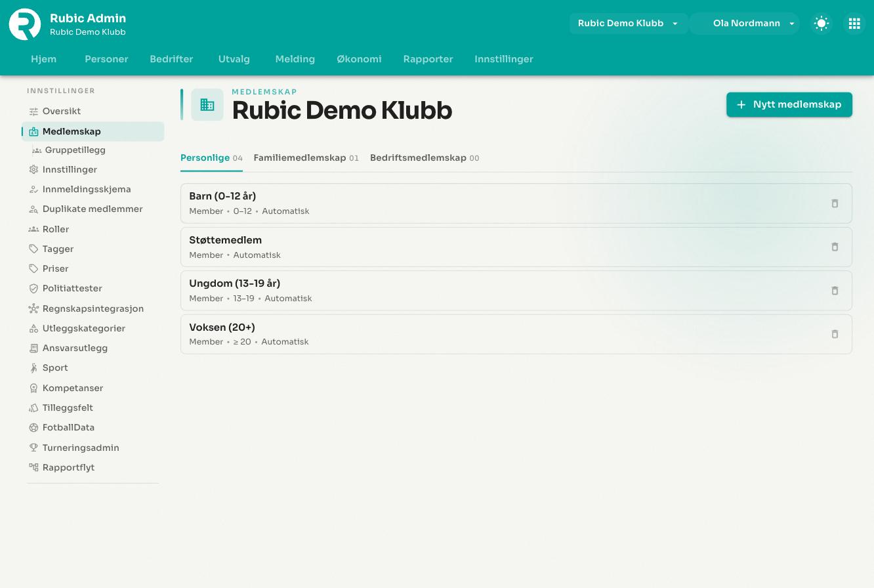Click the Innmeldingsskjema sidebar icon
874x588 pixels.
(33, 189)
